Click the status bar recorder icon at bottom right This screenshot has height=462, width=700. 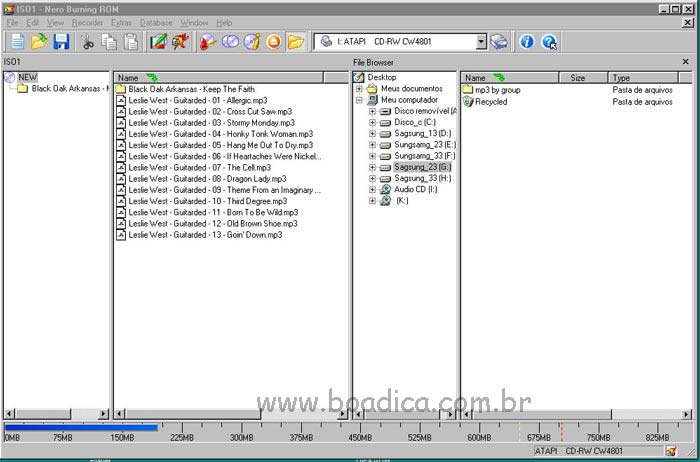coord(671,451)
